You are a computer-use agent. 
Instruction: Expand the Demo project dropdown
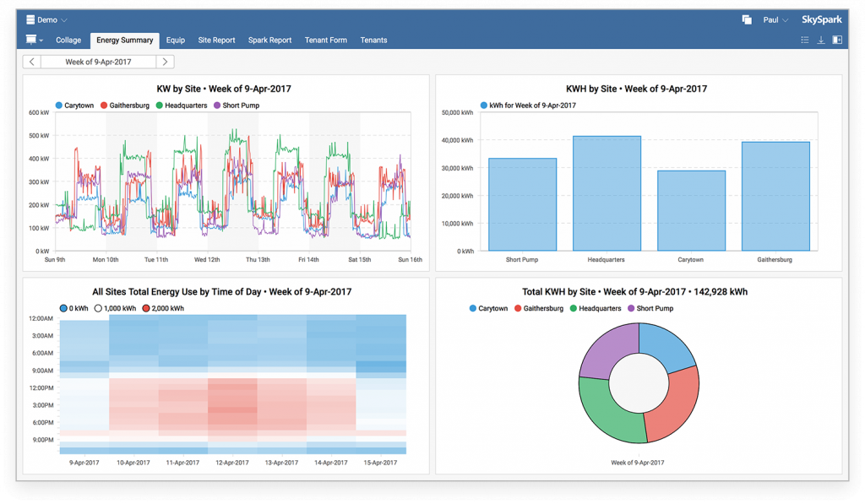tap(64, 19)
